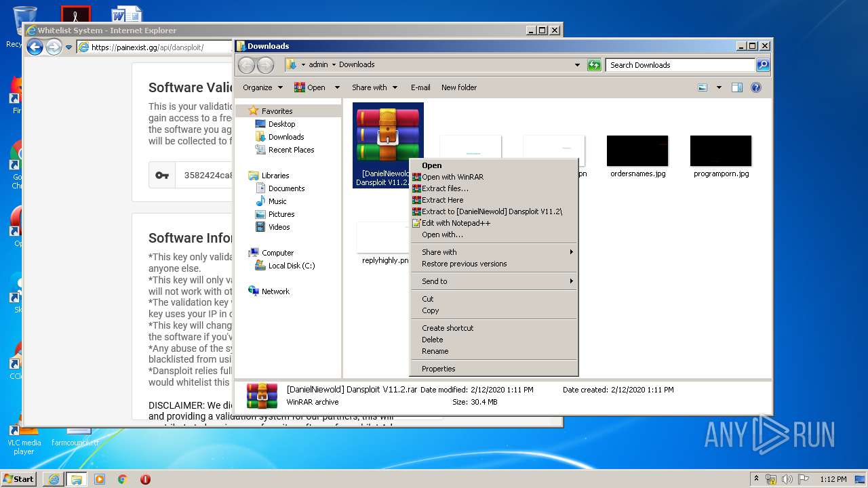The width and height of the screenshot is (868, 488).
Task: Click admin in the address breadcrumb
Action: tap(318, 65)
